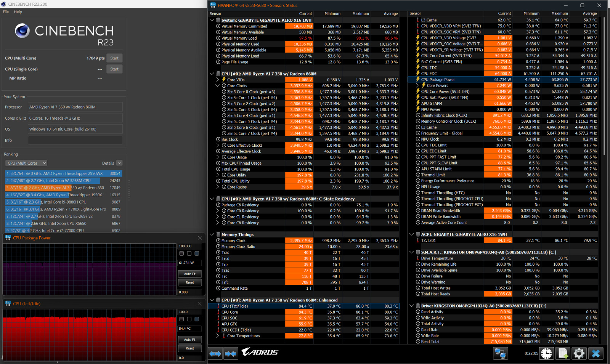Click the icon beside Virtual Memory Committed row
The image size is (610, 364).
pos(218,26)
